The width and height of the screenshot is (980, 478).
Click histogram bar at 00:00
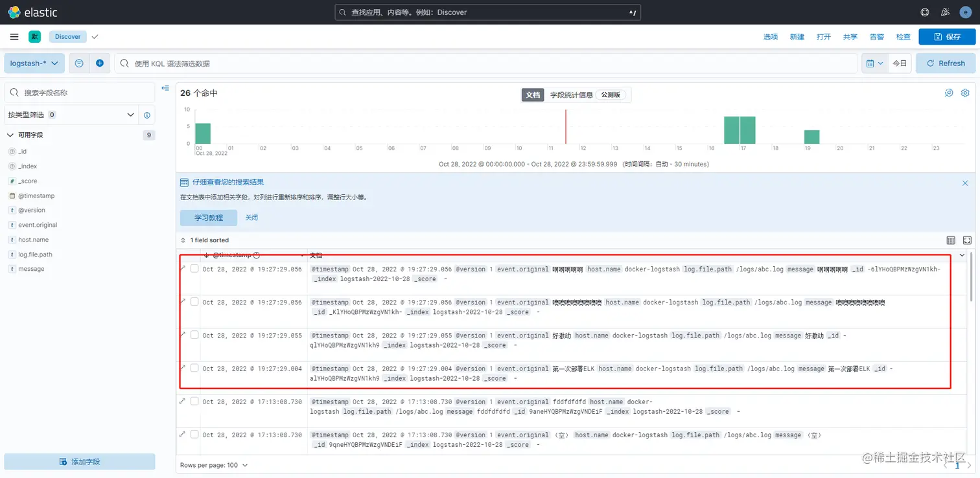click(203, 133)
